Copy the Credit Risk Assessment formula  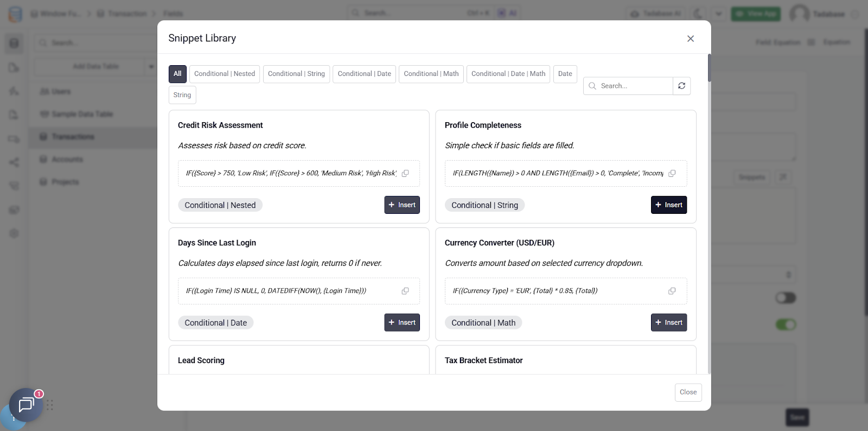pos(405,173)
